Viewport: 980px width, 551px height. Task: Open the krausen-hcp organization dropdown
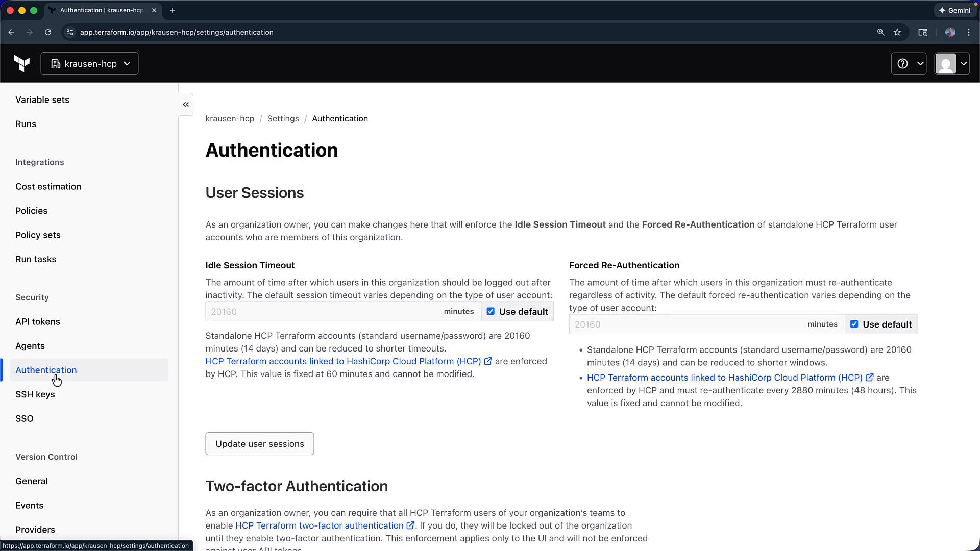[x=89, y=64]
